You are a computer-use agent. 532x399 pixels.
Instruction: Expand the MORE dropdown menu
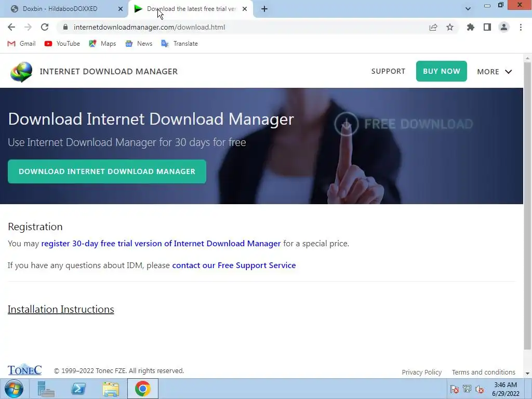tap(495, 72)
